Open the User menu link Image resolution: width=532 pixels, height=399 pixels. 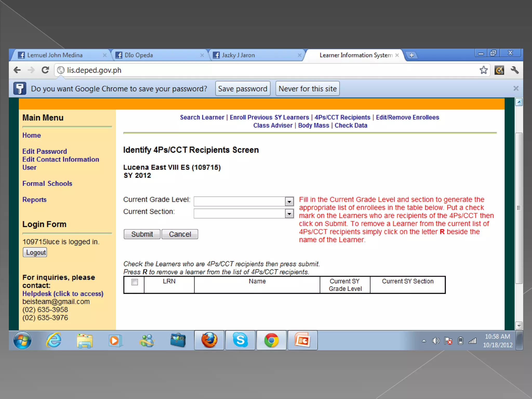click(29, 168)
